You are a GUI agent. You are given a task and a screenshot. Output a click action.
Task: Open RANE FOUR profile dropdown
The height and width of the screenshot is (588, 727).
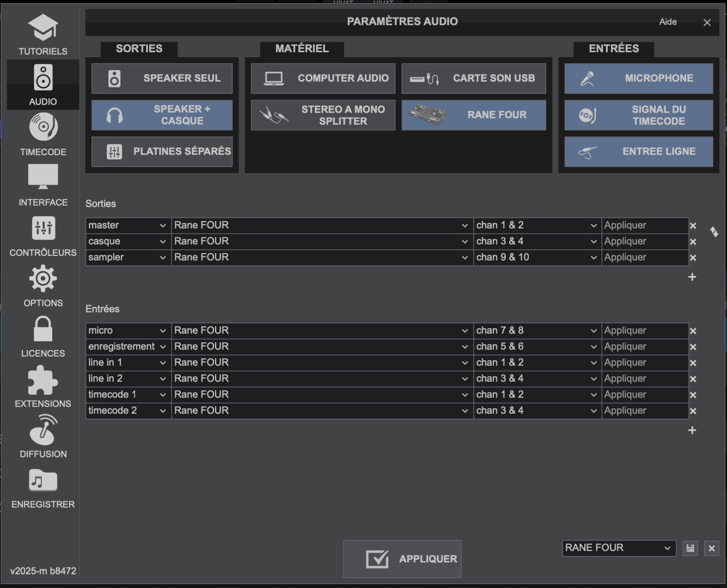[619, 548]
